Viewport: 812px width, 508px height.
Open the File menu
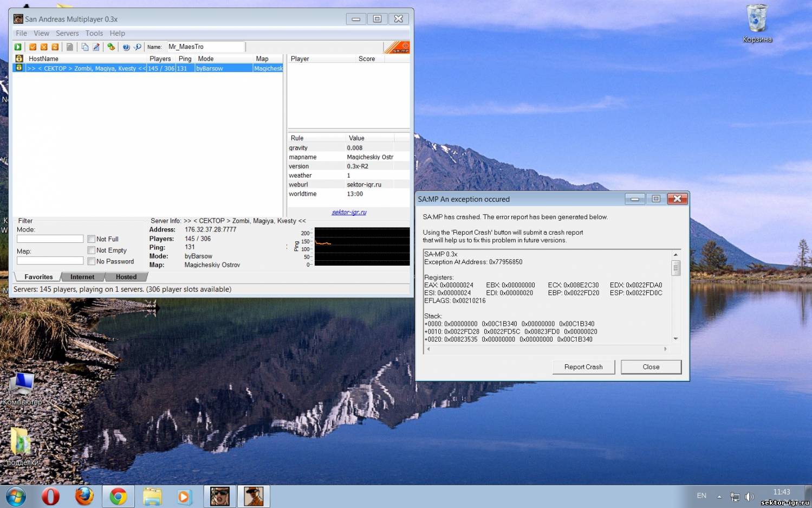tap(21, 33)
